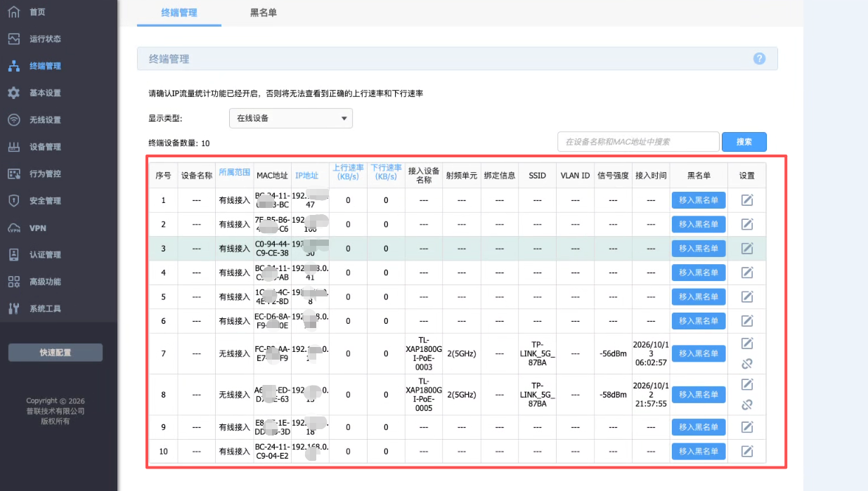868x491 pixels.
Task: Edit settings for device row 1
Action: pos(747,200)
